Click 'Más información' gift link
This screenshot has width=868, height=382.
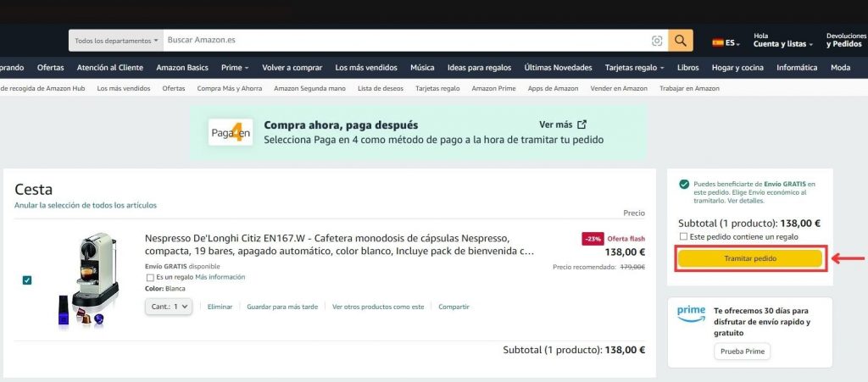[x=220, y=277]
